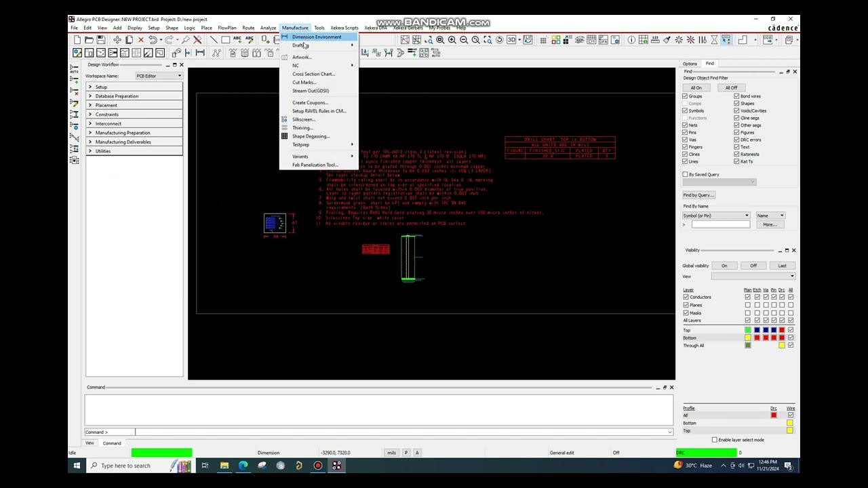This screenshot has height=488, width=868.
Task: Expand the Utilities workflow section
Action: coord(134,151)
